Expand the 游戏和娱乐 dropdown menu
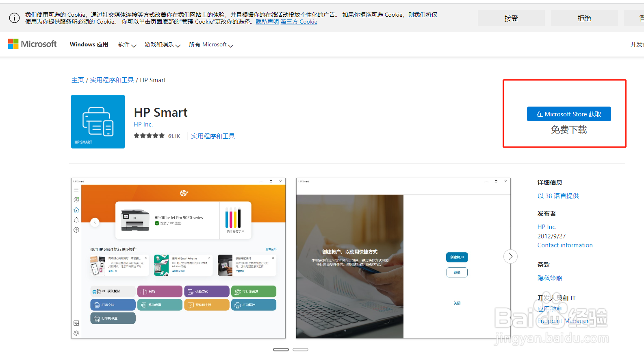 [163, 45]
